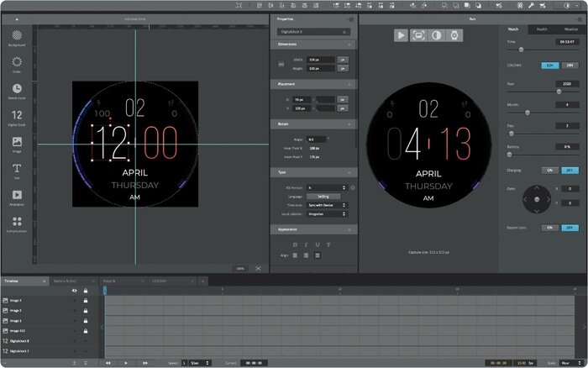
Task: Select the 24H time format
Action: point(570,66)
